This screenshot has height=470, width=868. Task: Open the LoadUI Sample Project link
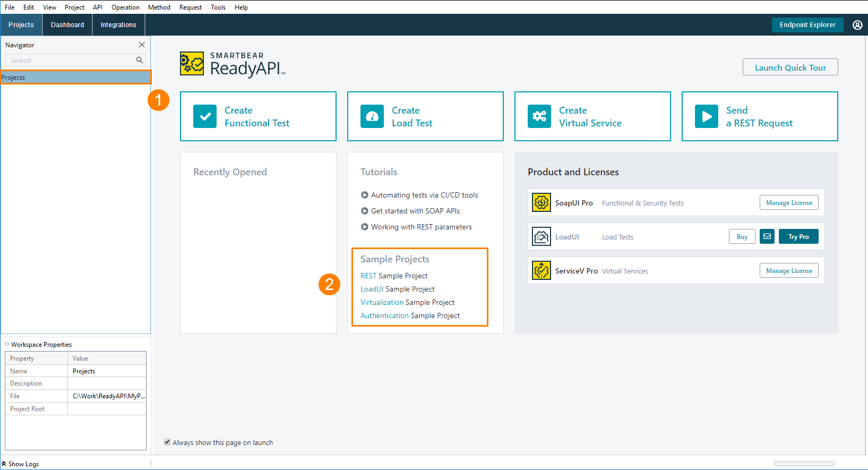tap(398, 289)
